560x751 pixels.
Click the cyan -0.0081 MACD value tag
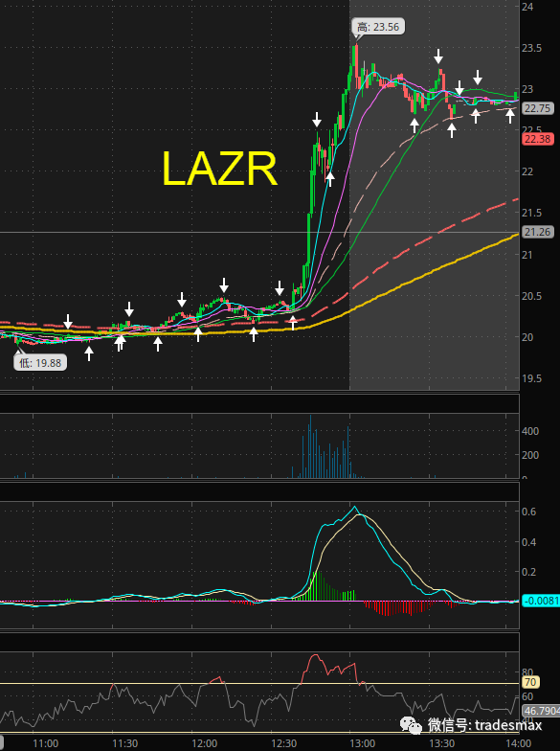[x=541, y=601]
